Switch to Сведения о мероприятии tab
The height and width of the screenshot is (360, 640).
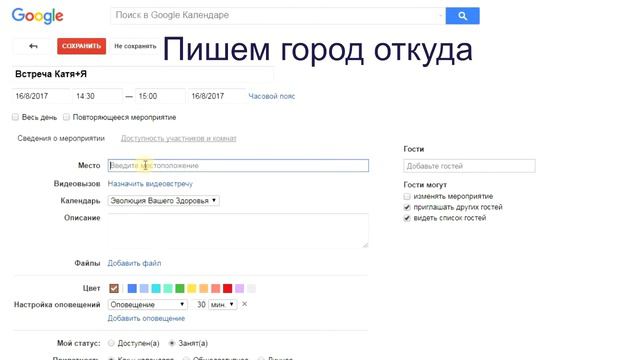tap(61, 138)
